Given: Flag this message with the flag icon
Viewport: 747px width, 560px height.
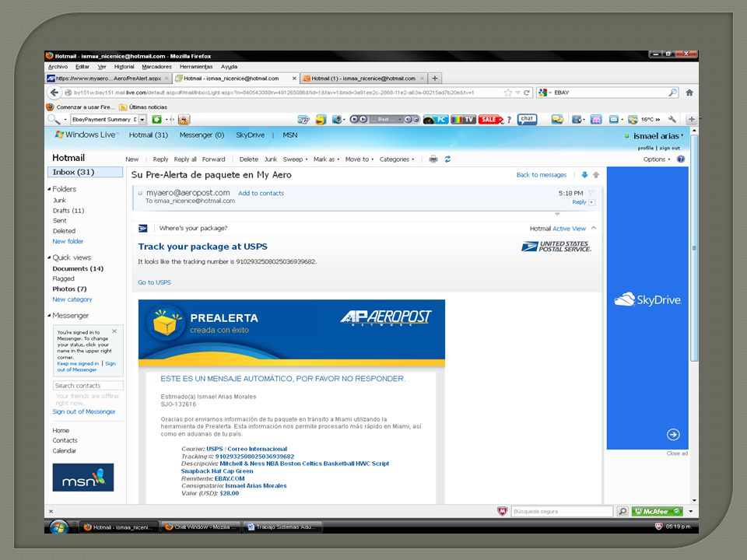Looking at the screenshot, I should 591,193.
